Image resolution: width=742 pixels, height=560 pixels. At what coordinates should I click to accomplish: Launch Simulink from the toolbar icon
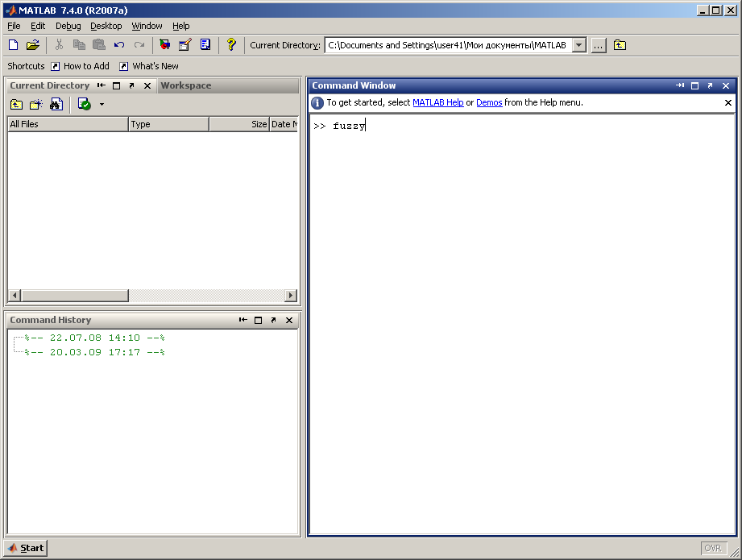(x=164, y=45)
